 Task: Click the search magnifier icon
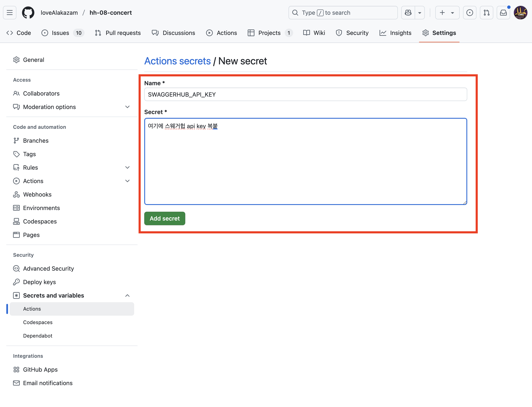(x=295, y=13)
